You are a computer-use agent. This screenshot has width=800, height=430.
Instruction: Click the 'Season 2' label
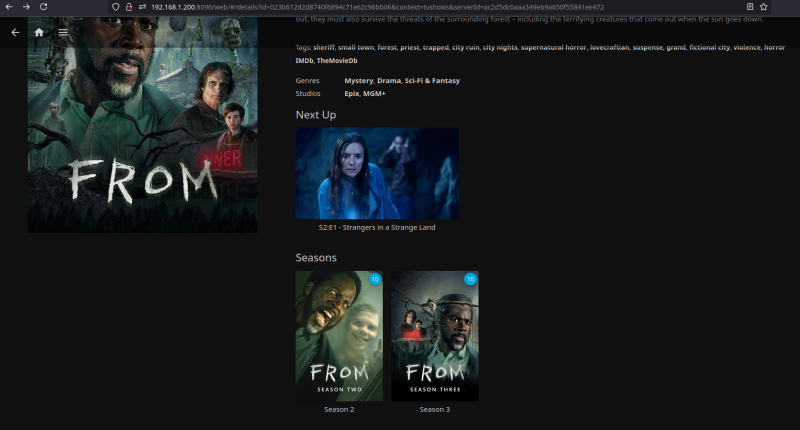coord(339,410)
